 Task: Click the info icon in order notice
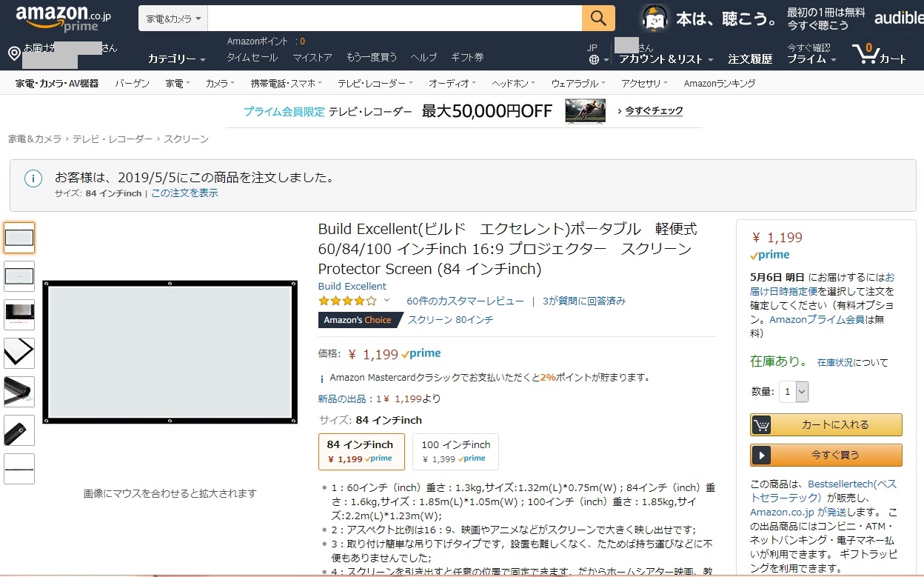(33, 179)
